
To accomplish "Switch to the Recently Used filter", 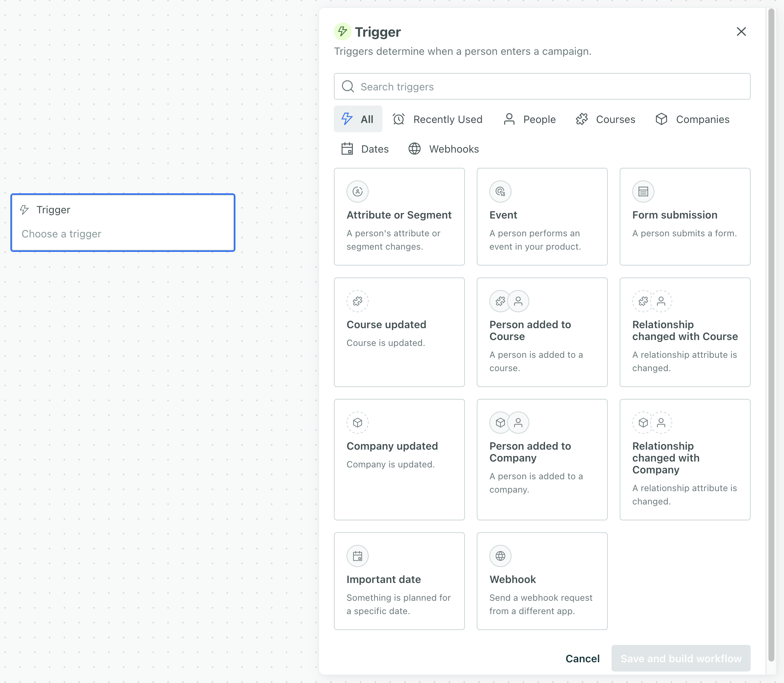I will point(438,119).
